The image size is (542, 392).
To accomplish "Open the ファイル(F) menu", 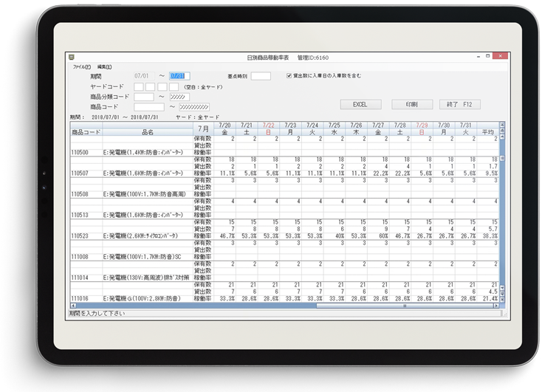I will tap(81, 67).
